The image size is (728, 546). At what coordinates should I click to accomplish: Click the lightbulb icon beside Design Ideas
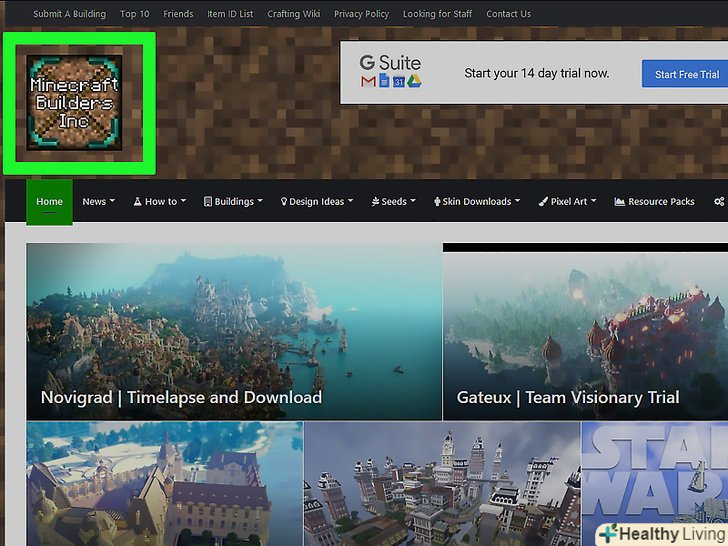284,202
